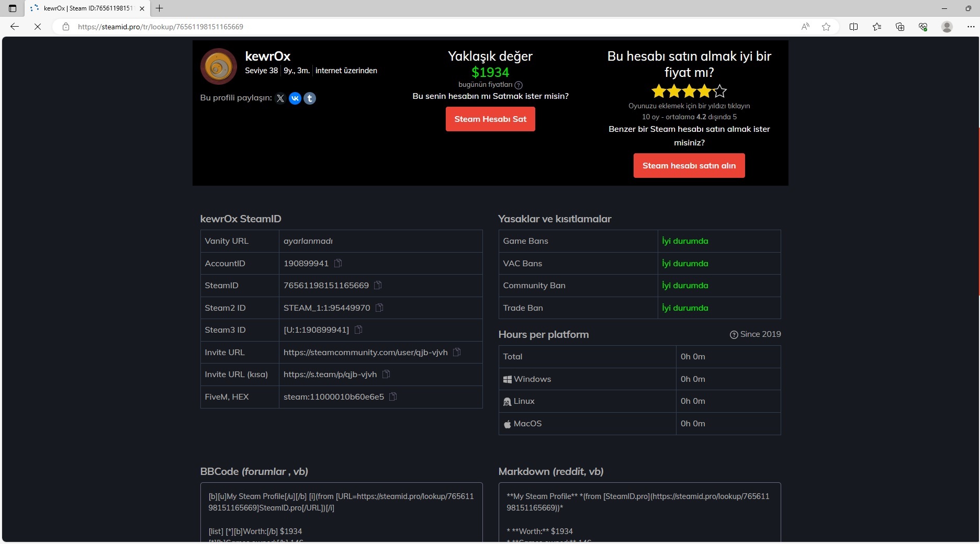
Task: Click Steam Hesabı Sat button
Action: (x=490, y=119)
